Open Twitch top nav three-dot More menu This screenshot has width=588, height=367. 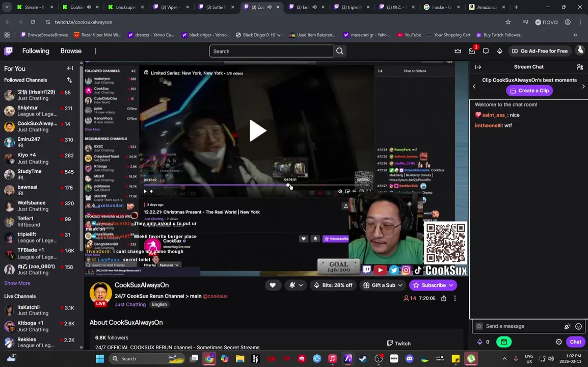[x=95, y=51]
